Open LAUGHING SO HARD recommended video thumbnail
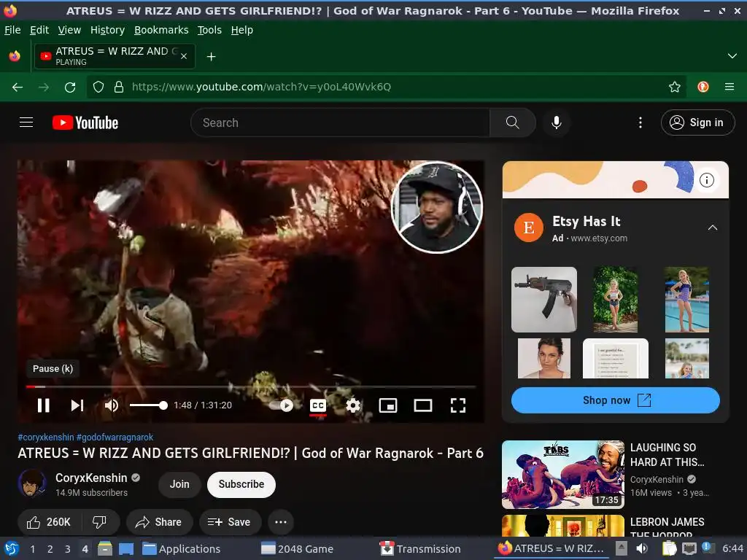The image size is (747, 560). [563, 474]
